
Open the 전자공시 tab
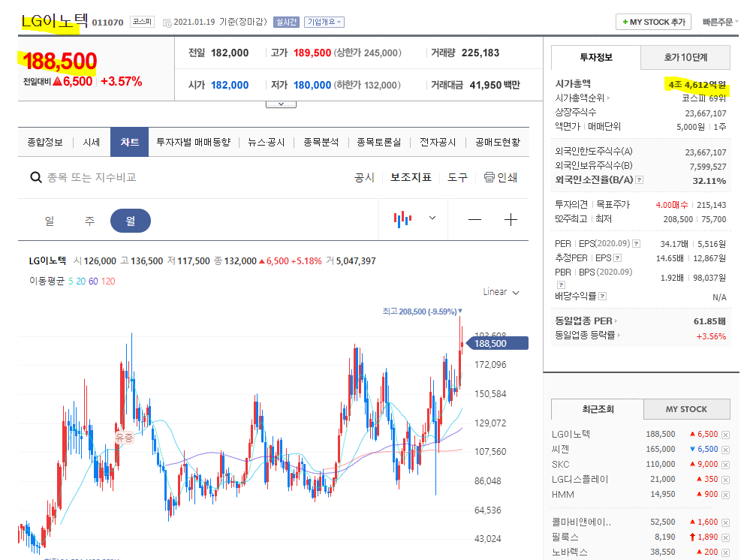pyautogui.click(x=438, y=142)
